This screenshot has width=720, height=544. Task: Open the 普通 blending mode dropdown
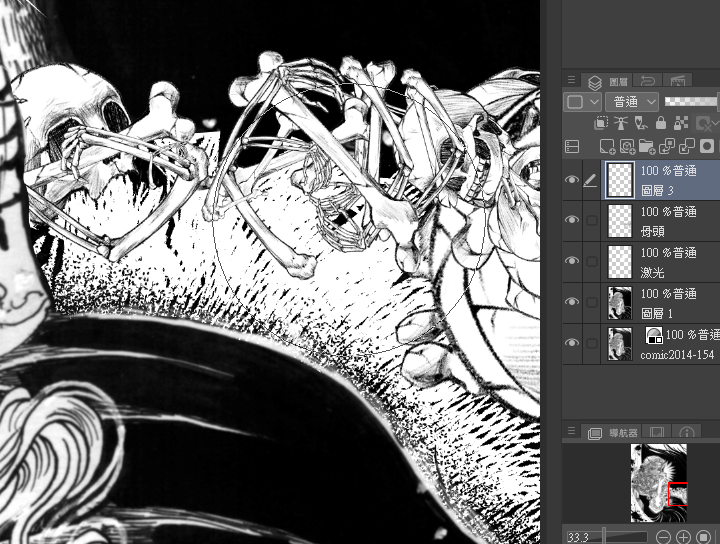(x=632, y=102)
